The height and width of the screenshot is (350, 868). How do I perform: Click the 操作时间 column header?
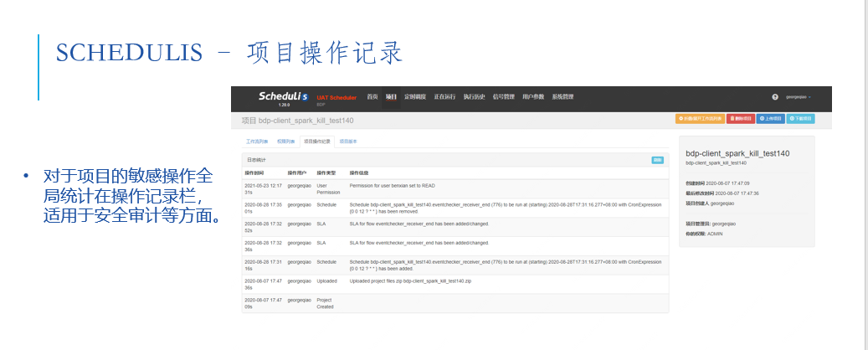(253, 172)
